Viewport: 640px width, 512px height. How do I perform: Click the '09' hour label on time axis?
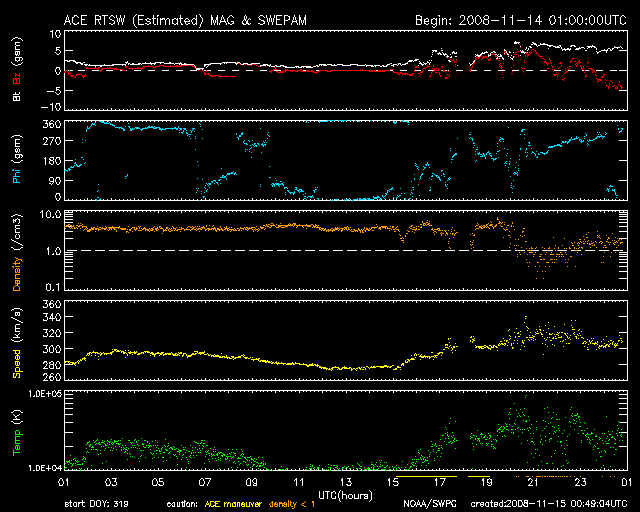[252, 483]
